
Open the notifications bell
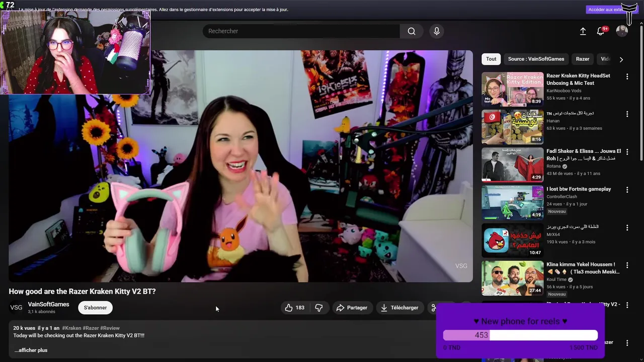(601, 31)
